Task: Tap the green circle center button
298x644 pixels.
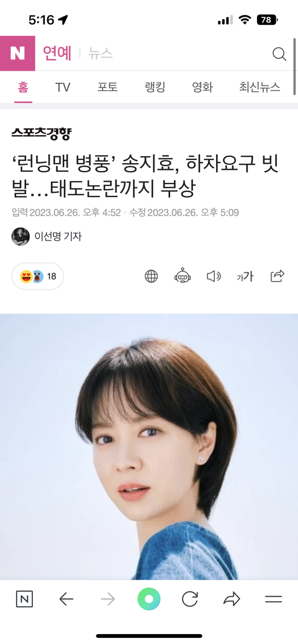Action: point(149,599)
